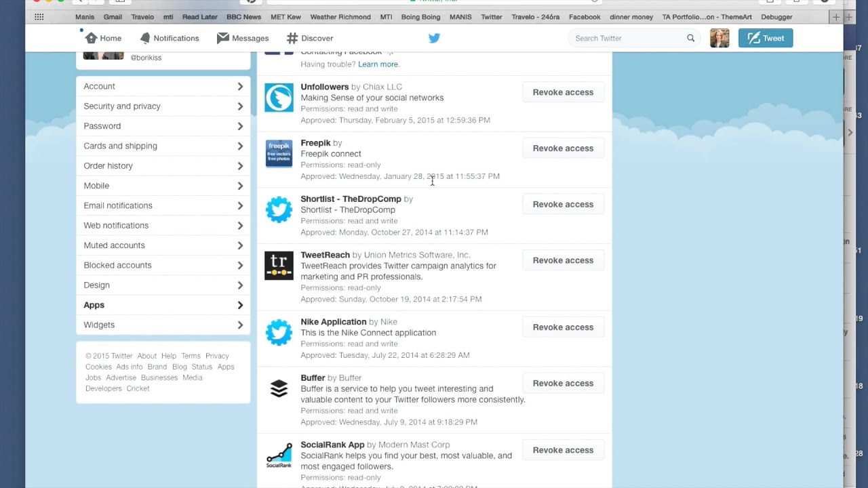
Task: Open the Weather Richmond bookmark
Action: click(340, 17)
